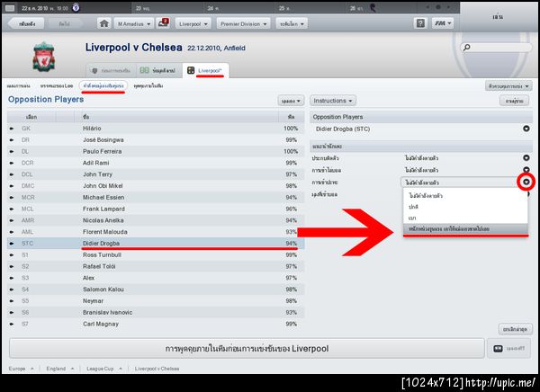Click the back navigation button
Screen dimensions: 540x392
(x=26, y=23)
